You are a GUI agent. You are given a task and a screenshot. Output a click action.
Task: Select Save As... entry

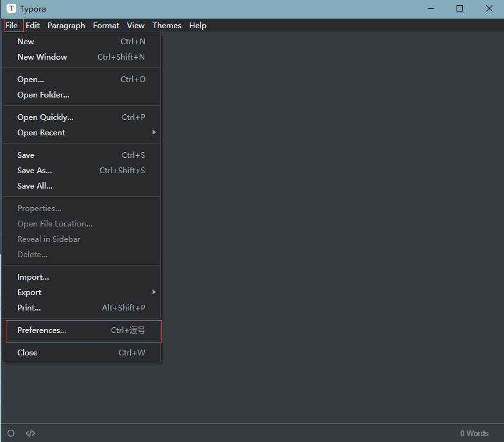[81, 171]
